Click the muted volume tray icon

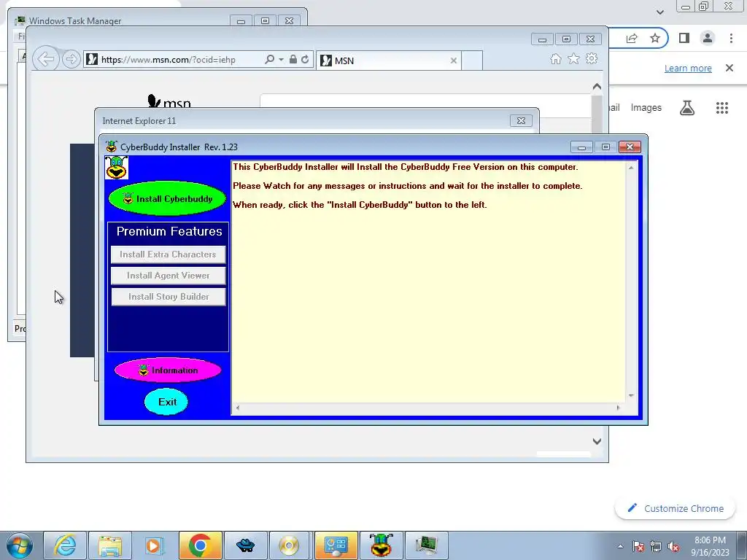pos(673,546)
